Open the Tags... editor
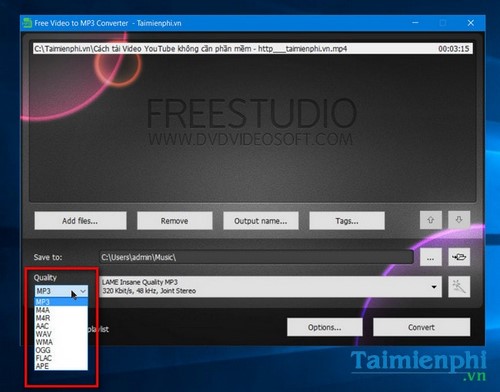Screen dimensions: 500x392 (x=347, y=221)
